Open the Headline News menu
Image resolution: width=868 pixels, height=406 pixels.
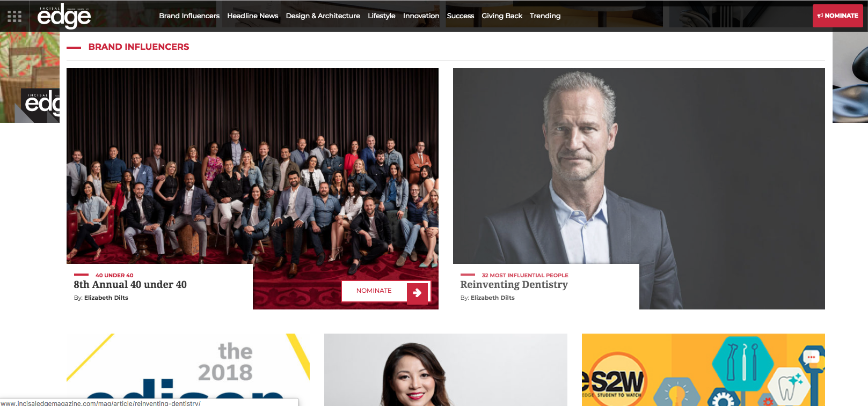(252, 16)
